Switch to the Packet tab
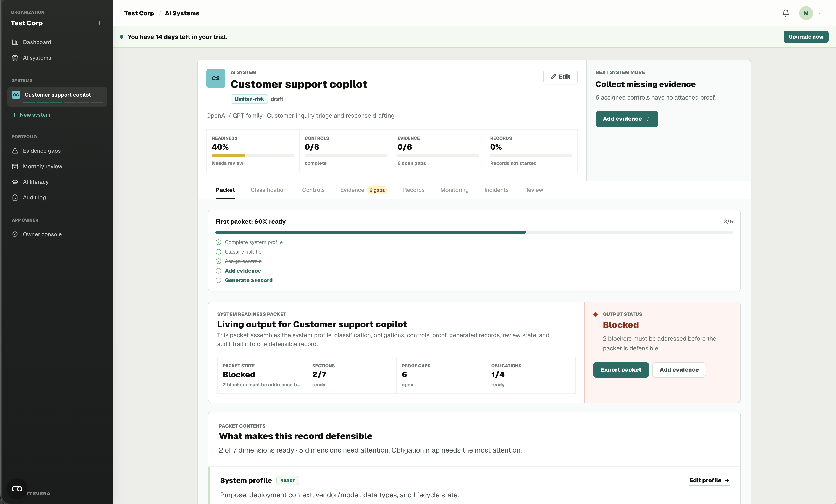 pos(225,190)
